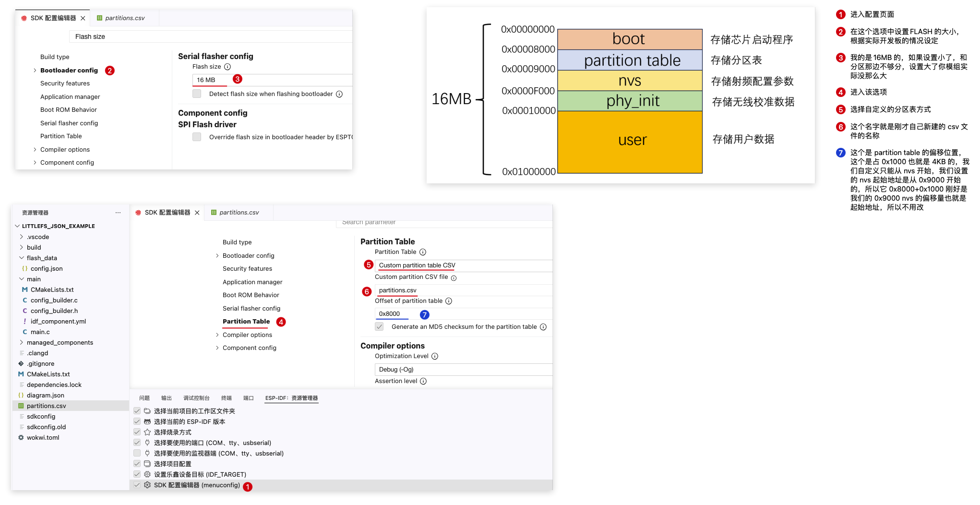
Task: Open Boot ROM Behavior in top window
Action: (x=69, y=110)
